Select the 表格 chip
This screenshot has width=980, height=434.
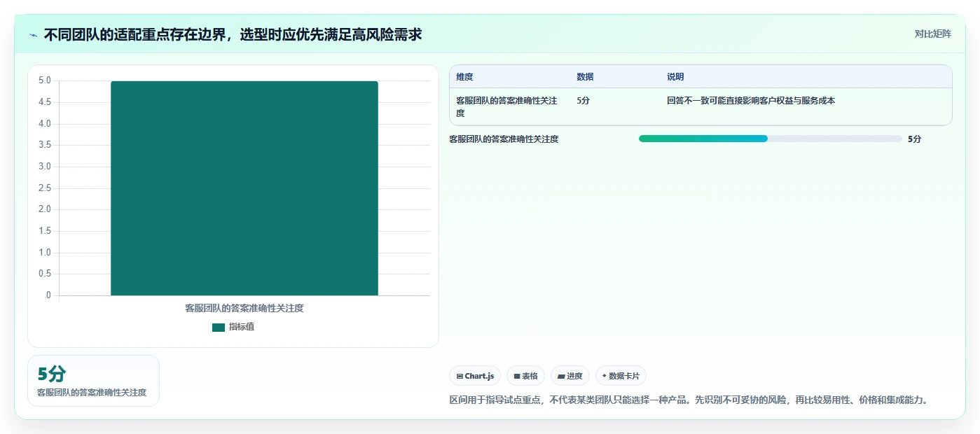pyautogui.click(x=525, y=376)
